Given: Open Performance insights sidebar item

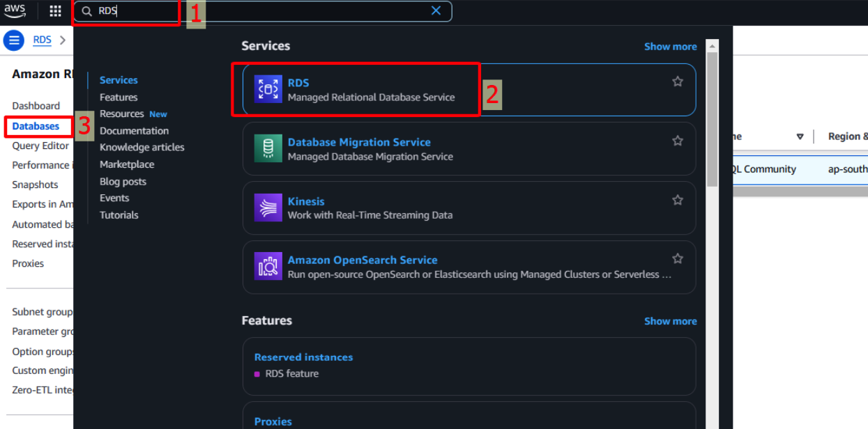Looking at the screenshot, I should click(x=42, y=165).
